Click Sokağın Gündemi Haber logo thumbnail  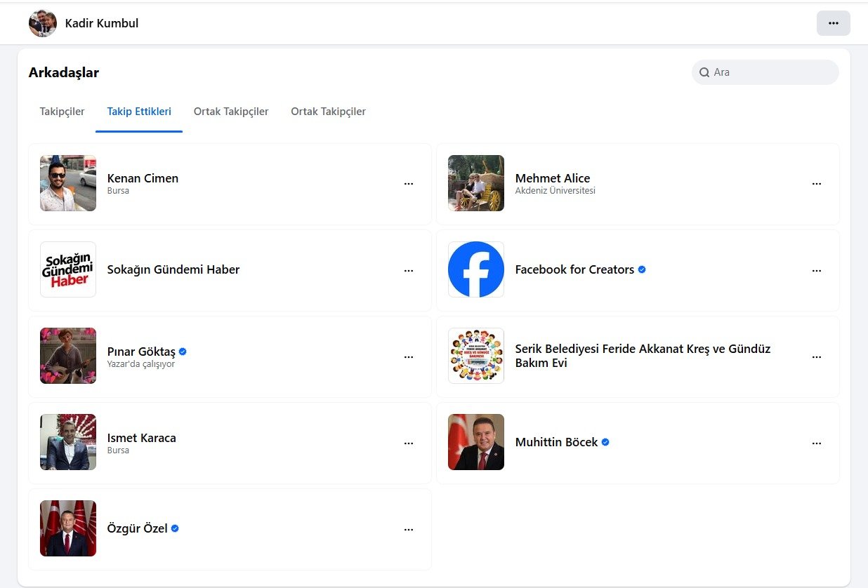point(68,269)
